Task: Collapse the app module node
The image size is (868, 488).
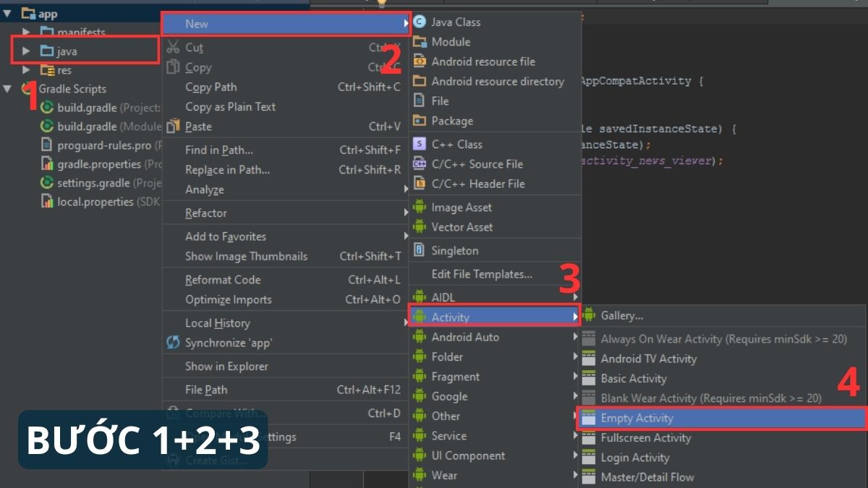Action: [8, 14]
